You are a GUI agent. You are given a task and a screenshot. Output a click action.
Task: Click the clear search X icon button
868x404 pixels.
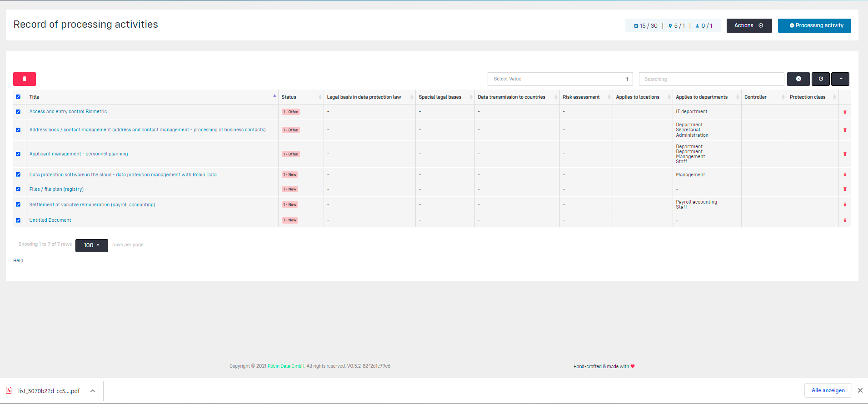798,79
